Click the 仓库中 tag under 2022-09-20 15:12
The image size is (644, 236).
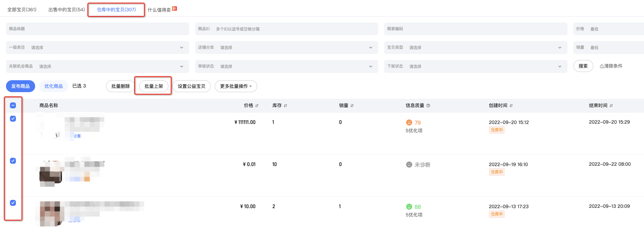pyautogui.click(x=497, y=130)
